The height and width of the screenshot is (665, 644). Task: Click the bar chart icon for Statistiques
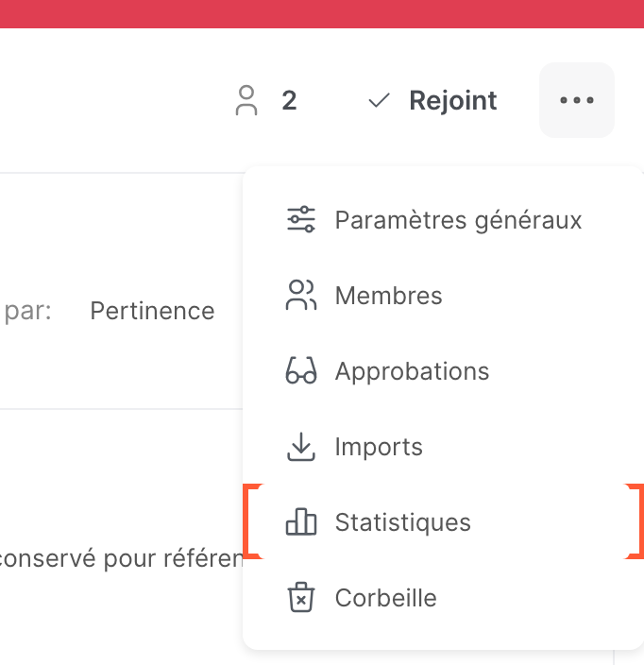tap(301, 521)
